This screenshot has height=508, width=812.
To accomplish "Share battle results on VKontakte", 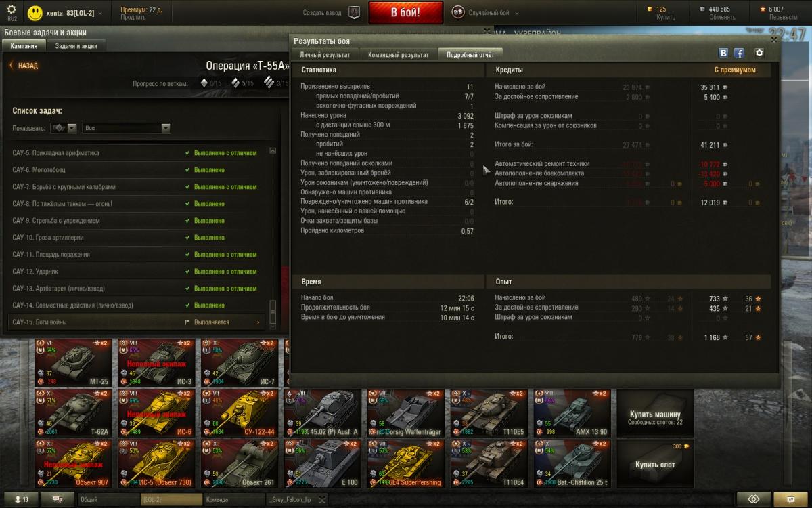I will point(723,54).
